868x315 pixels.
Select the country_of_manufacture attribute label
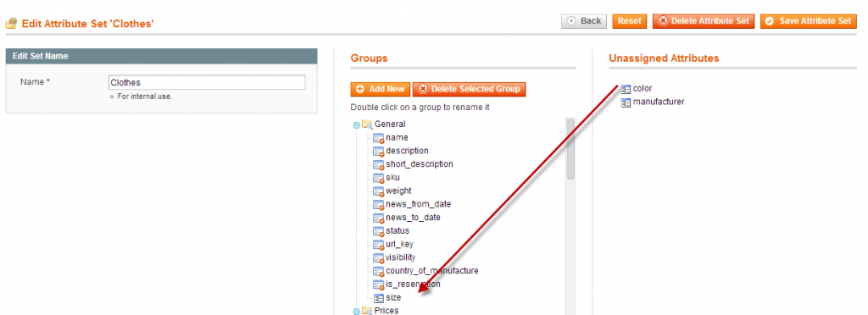(x=432, y=271)
